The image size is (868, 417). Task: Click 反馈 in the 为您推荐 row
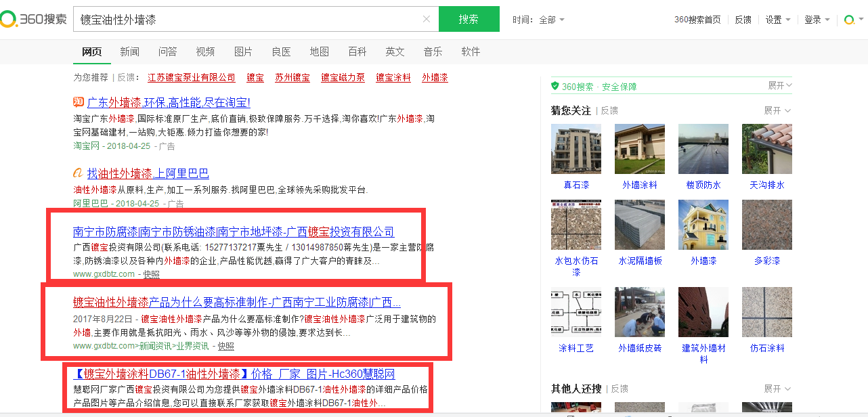(126, 78)
